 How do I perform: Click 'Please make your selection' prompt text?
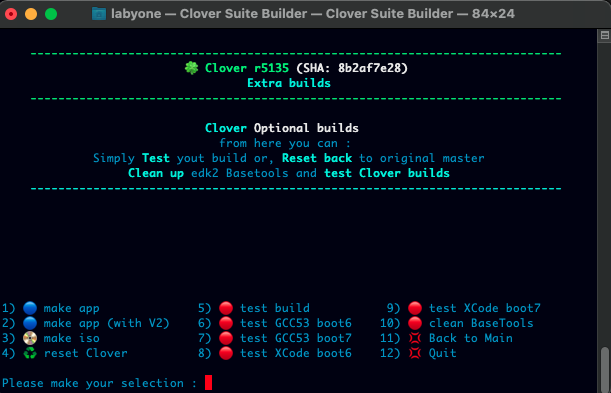tap(93, 383)
